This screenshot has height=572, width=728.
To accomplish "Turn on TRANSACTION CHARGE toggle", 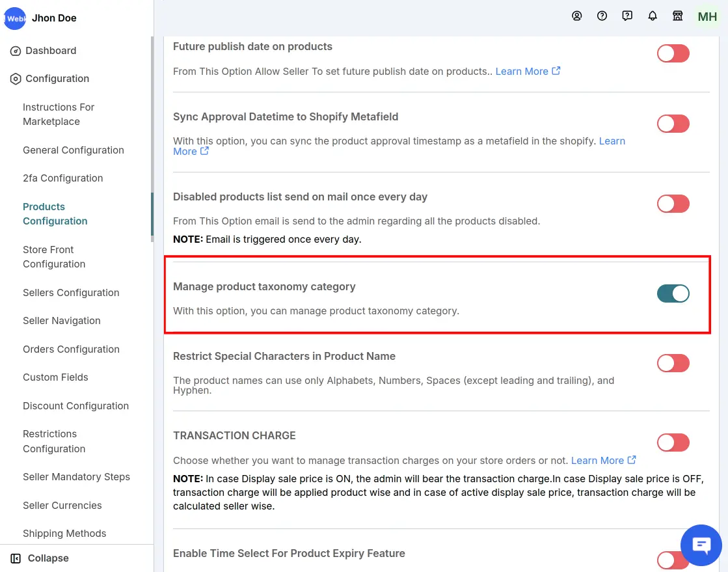I will tap(673, 443).
